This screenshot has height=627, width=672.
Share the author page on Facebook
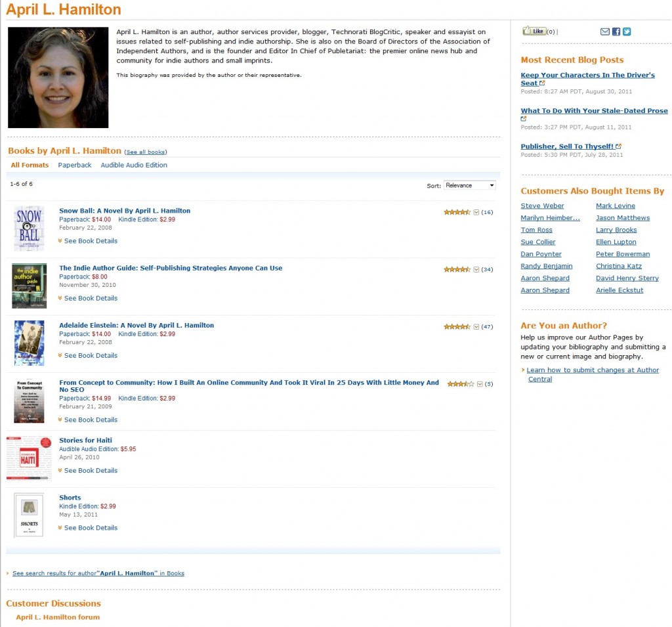616,32
